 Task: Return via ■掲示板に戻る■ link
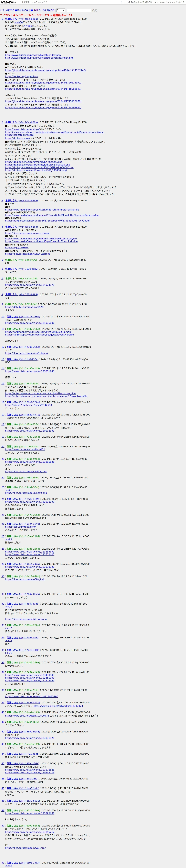(x=24, y=10)
